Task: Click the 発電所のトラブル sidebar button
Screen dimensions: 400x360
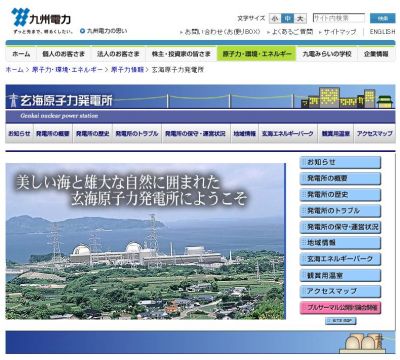Action: pyautogui.click(x=340, y=211)
